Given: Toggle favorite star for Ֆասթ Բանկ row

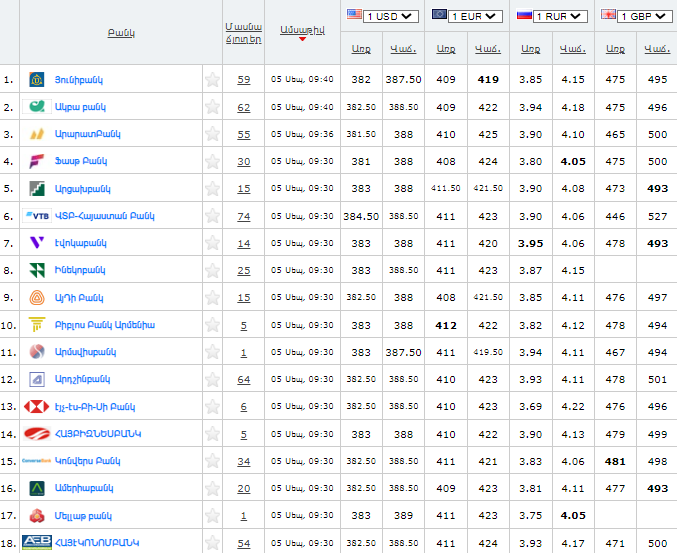Looking at the screenshot, I should (212, 161).
